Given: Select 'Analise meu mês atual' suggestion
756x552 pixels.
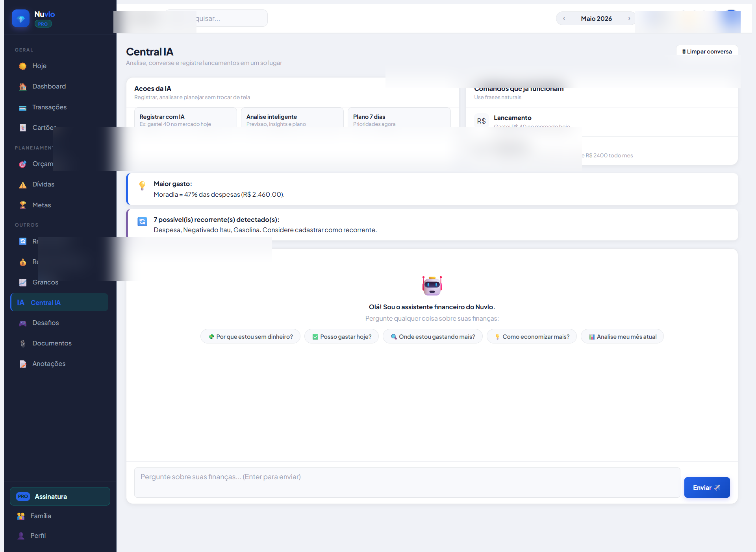Looking at the screenshot, I should (x=622, y=337).
